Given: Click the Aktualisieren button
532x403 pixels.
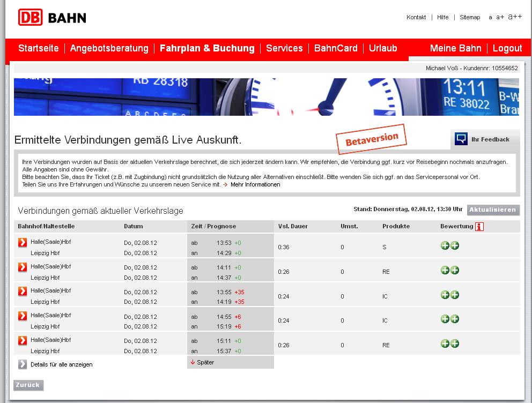Looking at the screenshot, I should coord(493,210).
